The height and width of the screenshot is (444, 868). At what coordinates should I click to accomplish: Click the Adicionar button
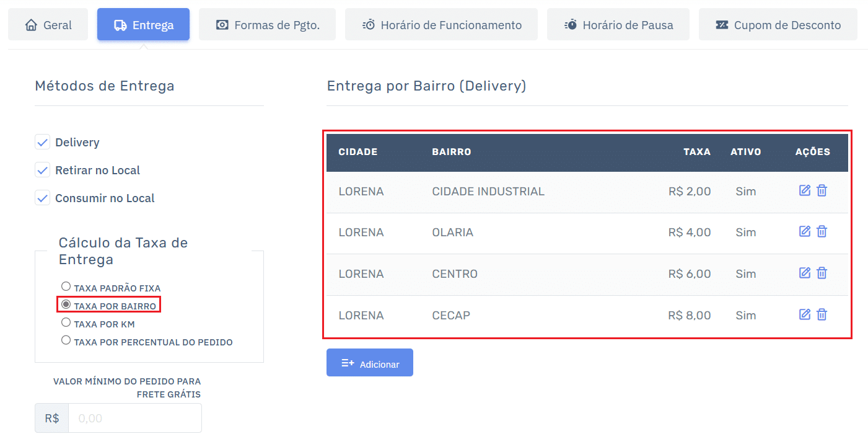pyautogui.click(x=370, y=363)
